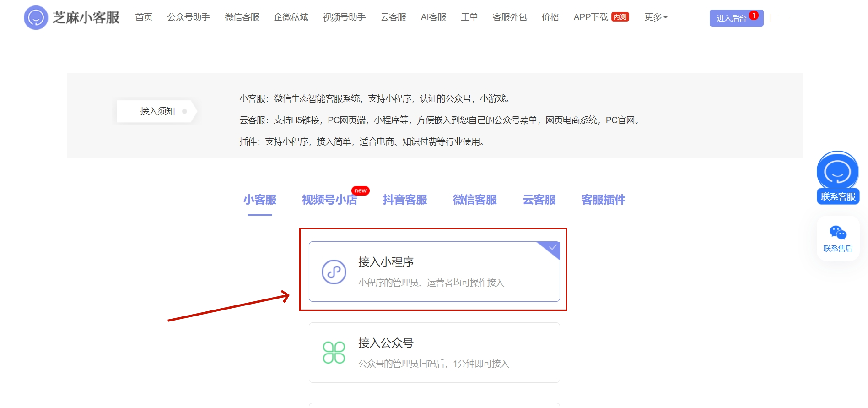
Task: Switch to 微信客服 tab below notice
Action: pos(475,200)
